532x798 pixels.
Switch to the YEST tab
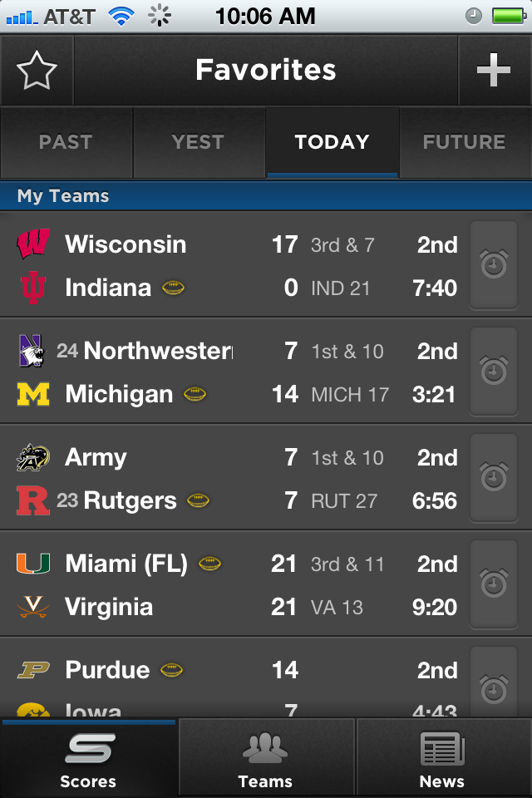point(199,142)
